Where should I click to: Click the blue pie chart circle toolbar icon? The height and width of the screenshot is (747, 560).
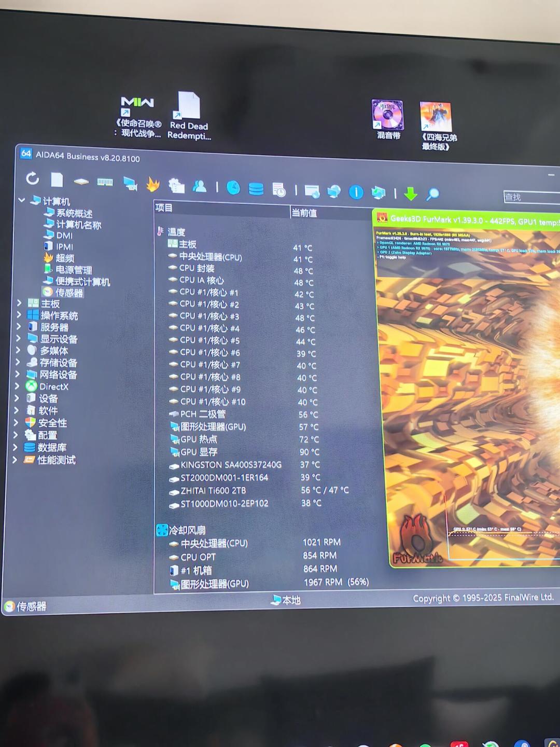[233, 187]
